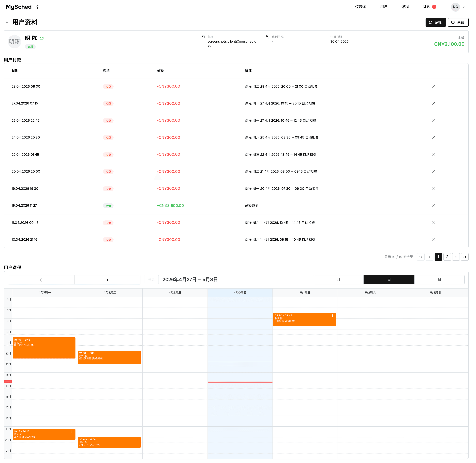The image size is (476, 463).
Task: Delete the 28.04.2026 08:00 payment row
Action: (x=437, y=87)
